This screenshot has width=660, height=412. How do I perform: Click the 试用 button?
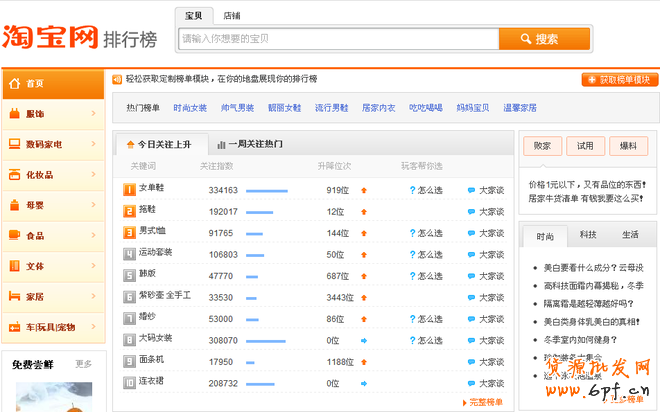pos(585,146)
